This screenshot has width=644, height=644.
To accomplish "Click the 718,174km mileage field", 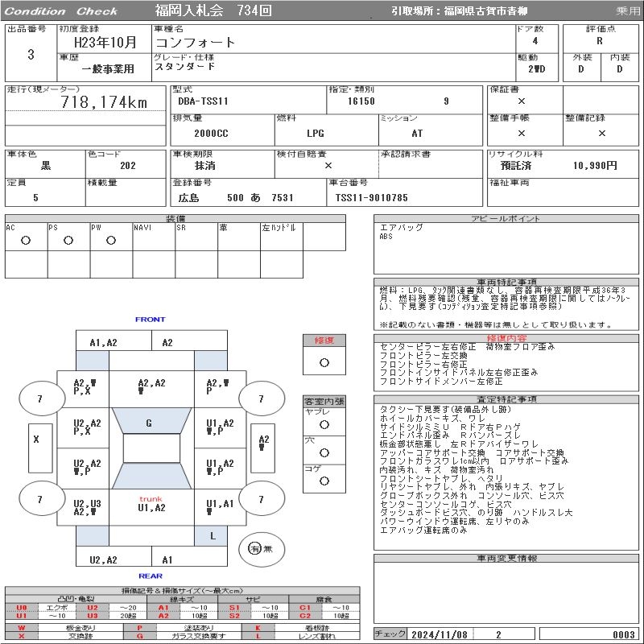I will click(x=104, y=102).
